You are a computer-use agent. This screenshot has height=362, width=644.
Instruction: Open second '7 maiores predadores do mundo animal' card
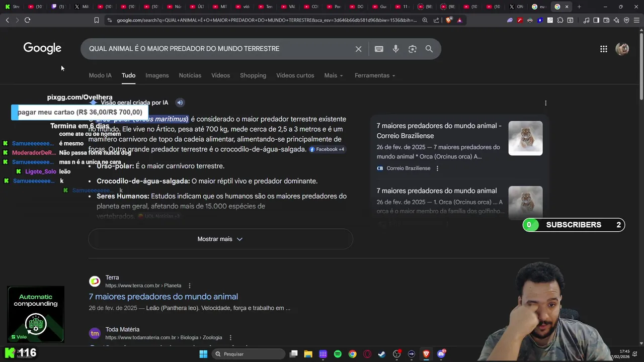tap(437, 191)
